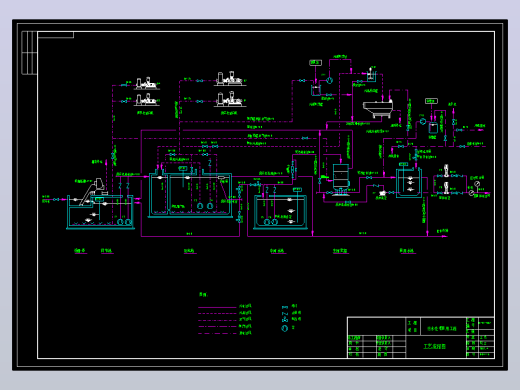This screenshot has height=390, width=520.
Task: Click the horizontal filter press unit drawing
Action: 378,109
